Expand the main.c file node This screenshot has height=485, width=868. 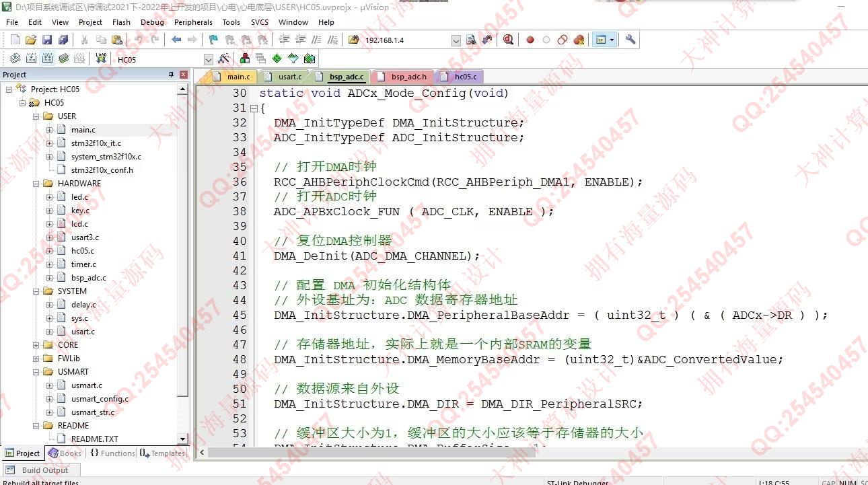point(50,129)
